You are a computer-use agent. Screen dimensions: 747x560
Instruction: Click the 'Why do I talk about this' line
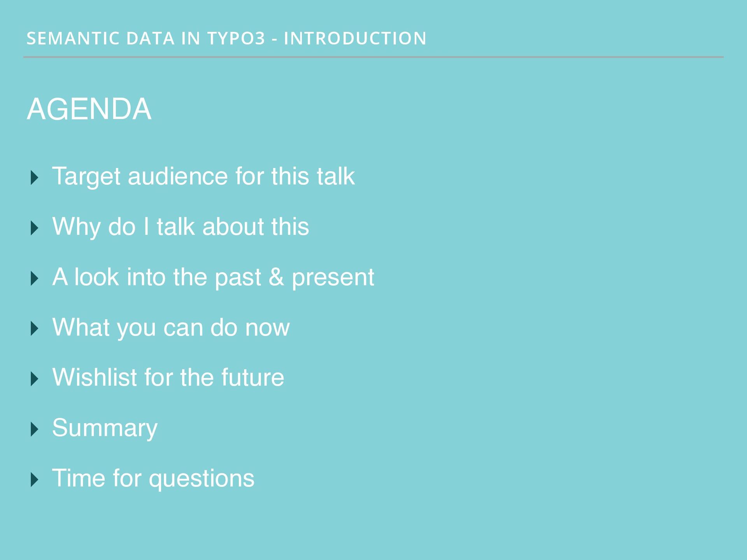181,227
